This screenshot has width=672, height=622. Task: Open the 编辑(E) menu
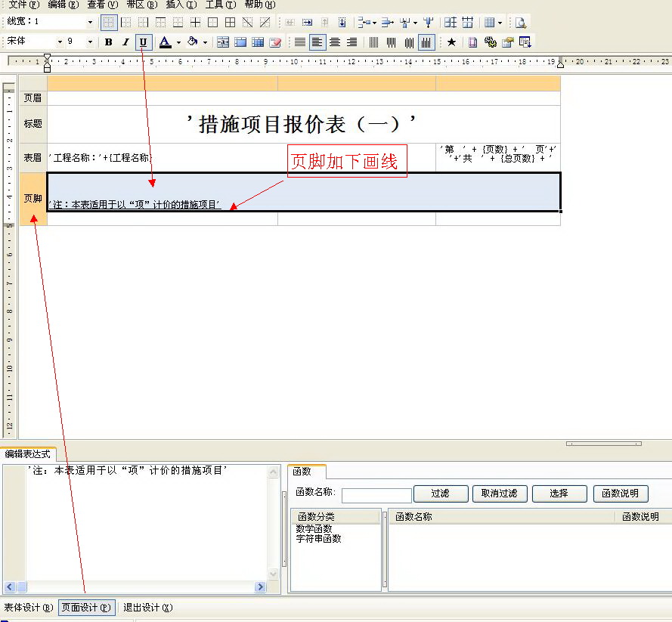point(63,5)
